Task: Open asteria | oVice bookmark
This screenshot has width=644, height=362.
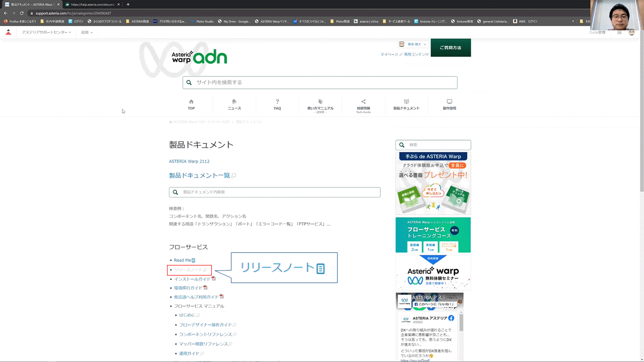Action: click(x=366, y=21)
